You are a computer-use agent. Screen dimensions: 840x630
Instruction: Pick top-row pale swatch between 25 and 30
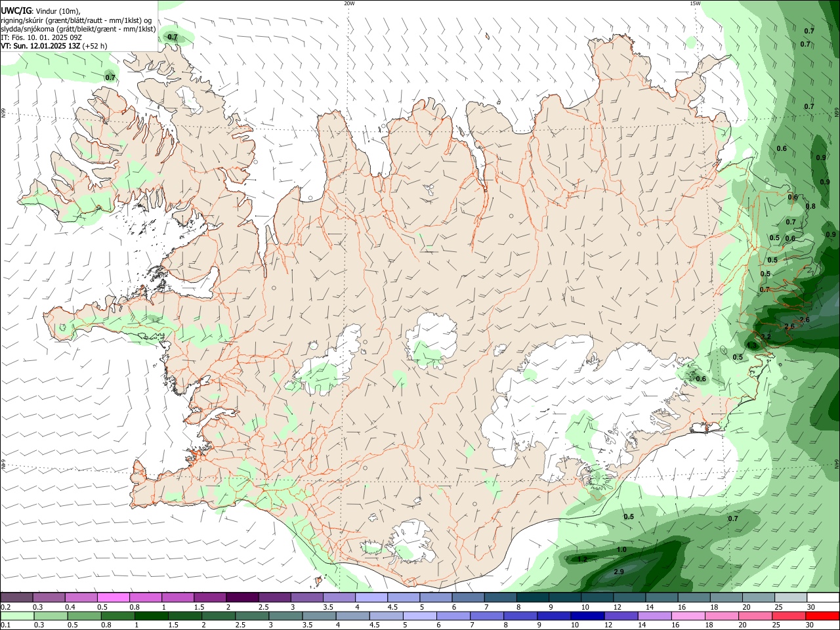791,597
